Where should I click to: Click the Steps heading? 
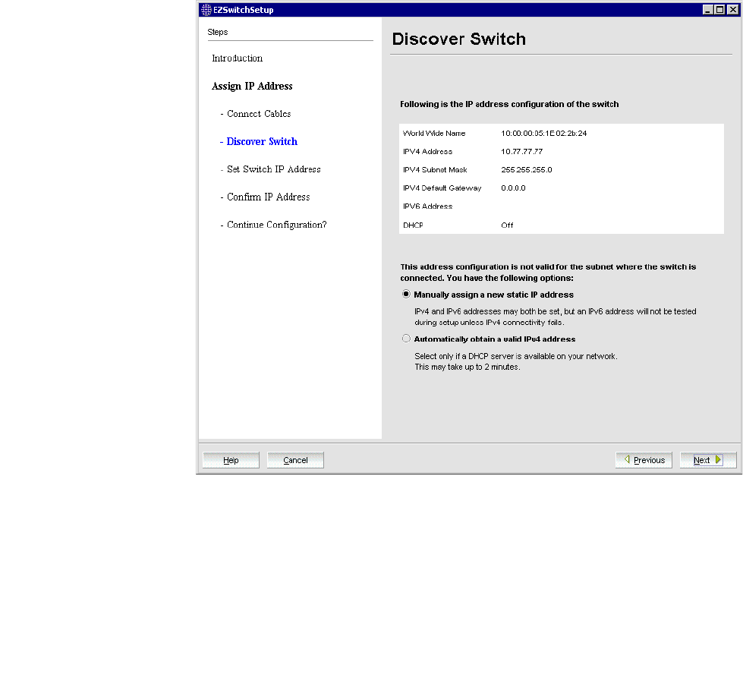coord(218,32)
